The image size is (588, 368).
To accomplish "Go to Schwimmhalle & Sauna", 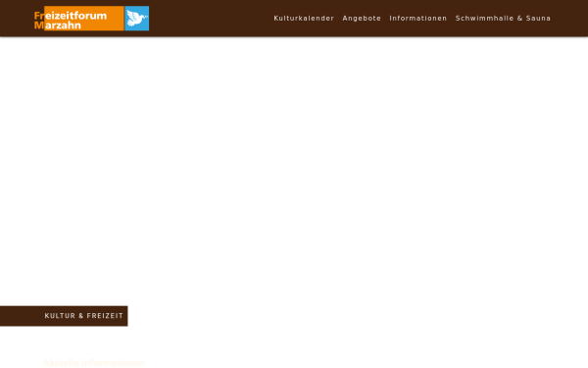I will pyautogui.click(x=503, y=18).
